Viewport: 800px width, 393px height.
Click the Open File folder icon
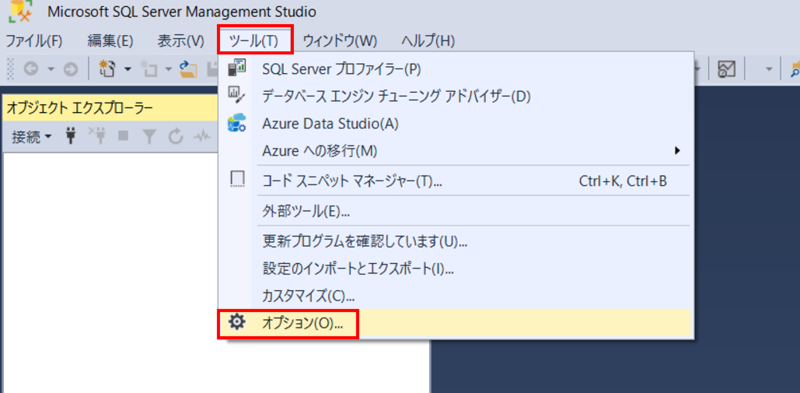(x=189, y=69)
